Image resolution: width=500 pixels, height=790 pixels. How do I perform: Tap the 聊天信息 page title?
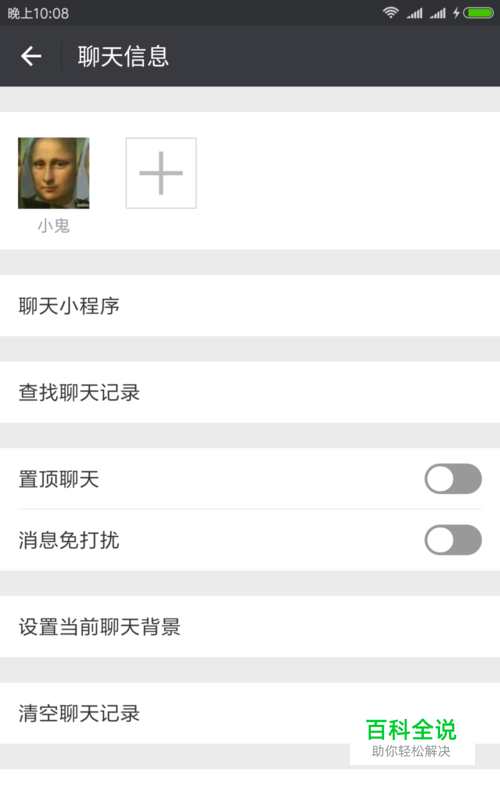click(123, 56)
